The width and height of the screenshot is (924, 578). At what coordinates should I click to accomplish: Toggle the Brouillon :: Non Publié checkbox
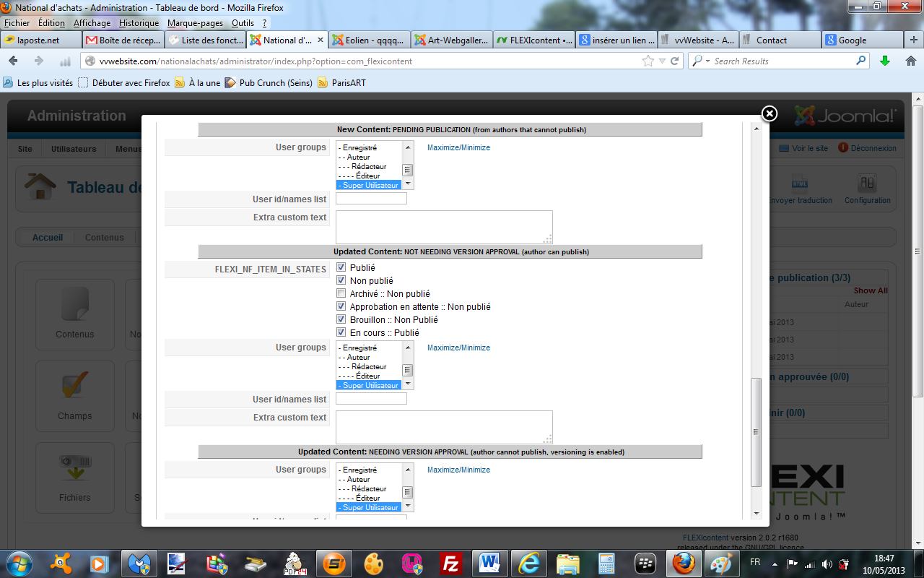tap(341, 319)
